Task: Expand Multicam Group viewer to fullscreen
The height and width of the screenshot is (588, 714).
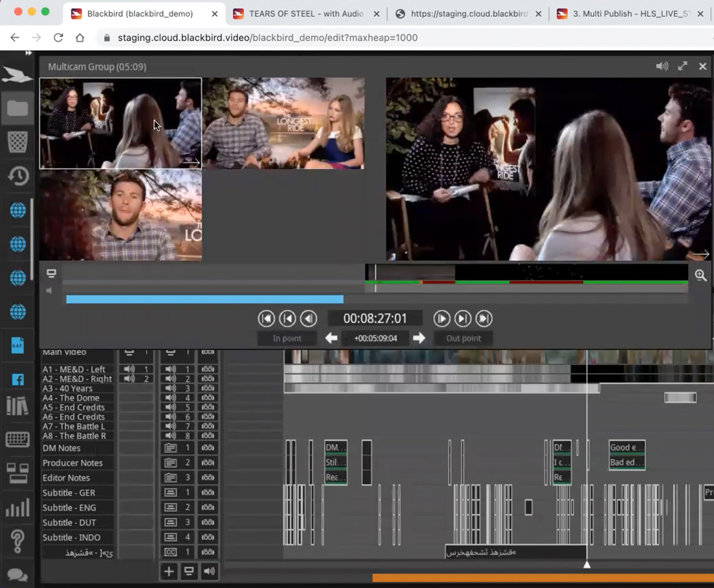Action: (682, 66)
